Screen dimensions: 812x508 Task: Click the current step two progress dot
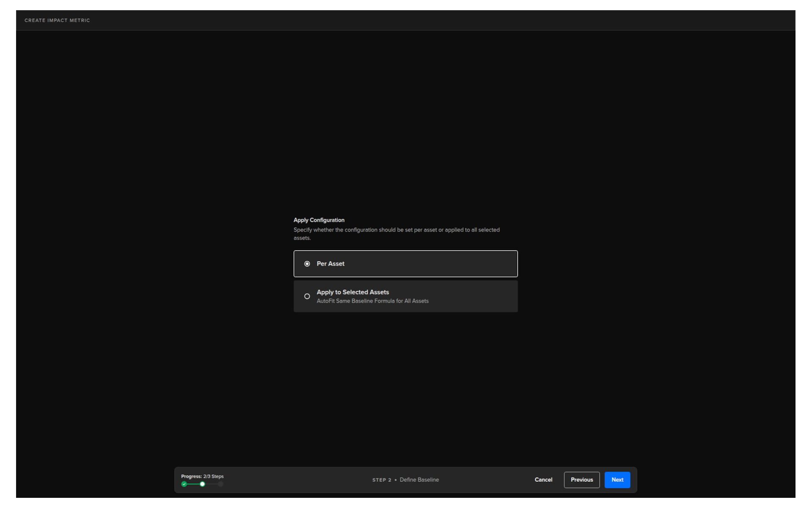click(x=203, y=484)
